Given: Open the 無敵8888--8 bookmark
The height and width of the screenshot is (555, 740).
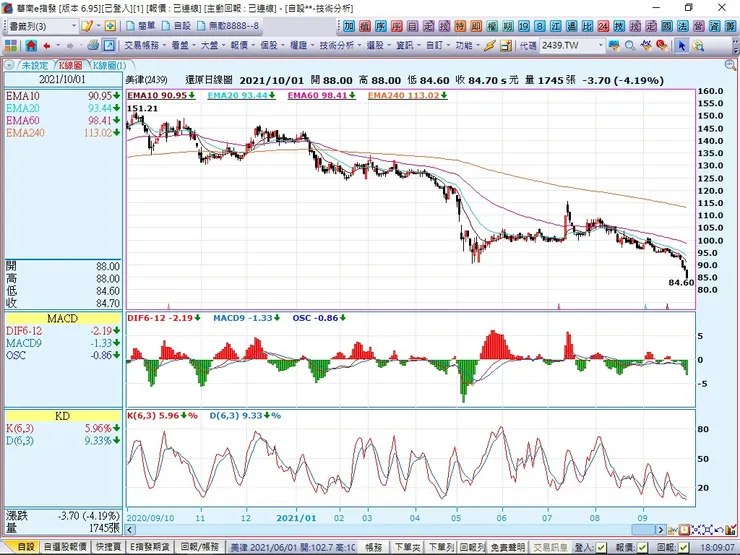Looking at the screenshot, I should [x=228, y=26].
